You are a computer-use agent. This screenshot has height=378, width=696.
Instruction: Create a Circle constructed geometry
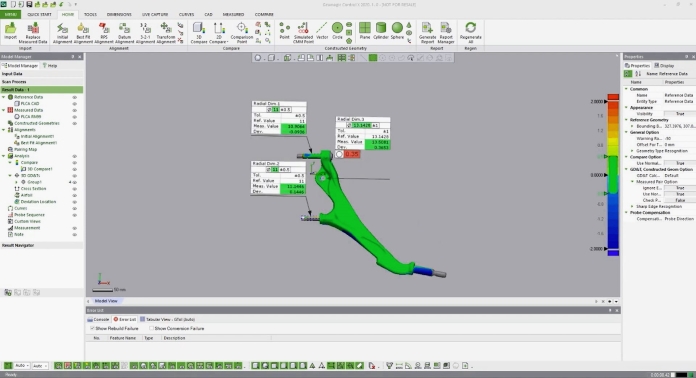coord(337,31)
